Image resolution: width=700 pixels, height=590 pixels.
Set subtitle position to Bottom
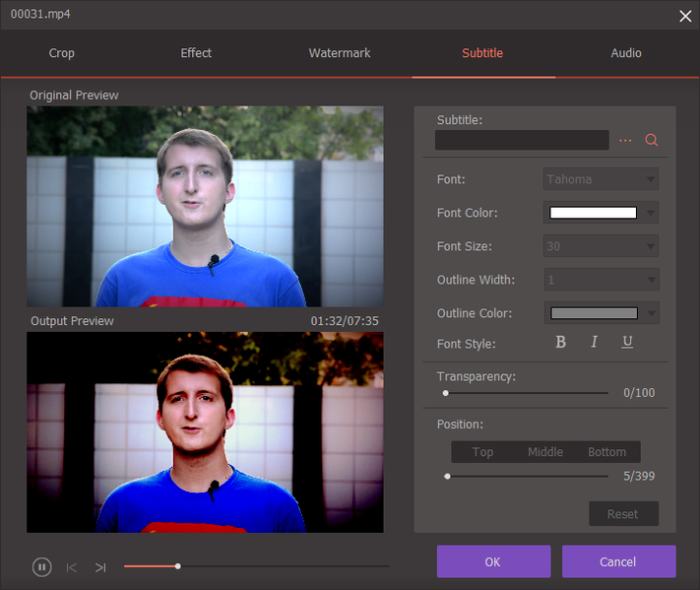pos(606,452)
